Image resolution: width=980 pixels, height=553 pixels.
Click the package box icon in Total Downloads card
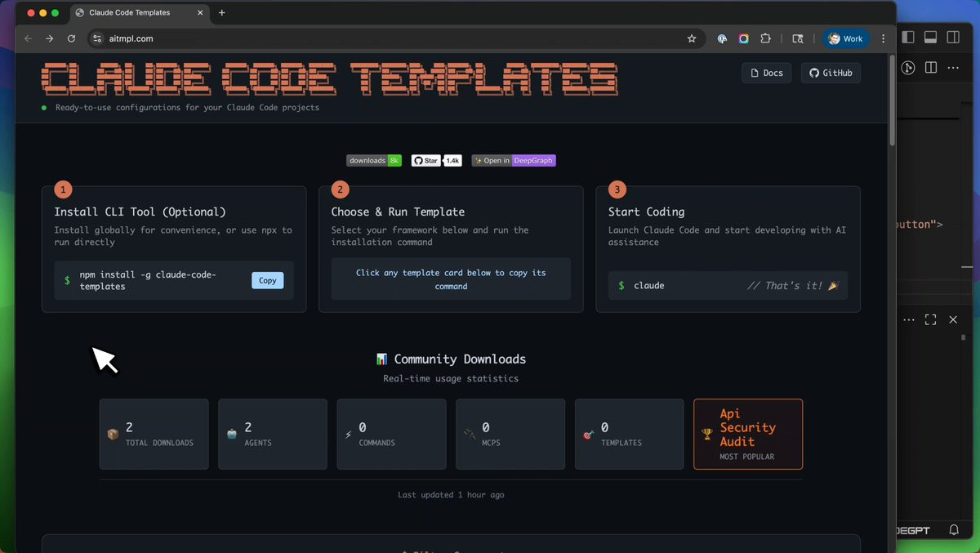[x=113, y=435]
